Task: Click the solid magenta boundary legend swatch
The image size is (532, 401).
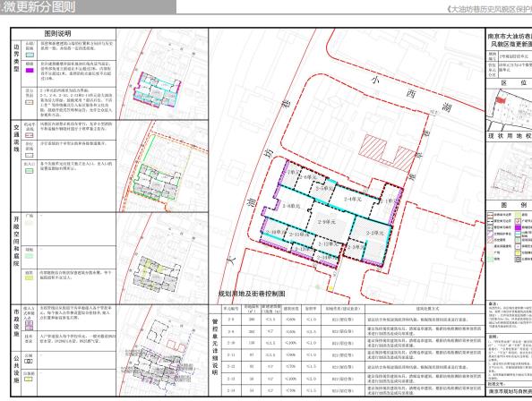Action: pyautogui.click(x=30, y=70)
